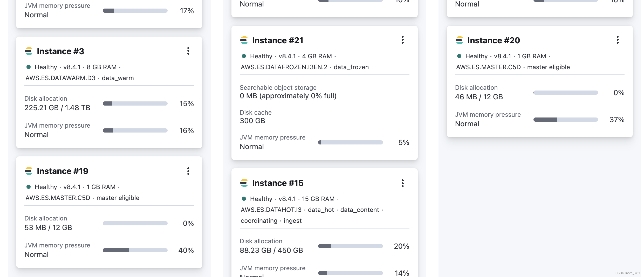The image size is (644, 277).
Task: Click the green Healthy dot on Instance #15
Action: point(244,199)
